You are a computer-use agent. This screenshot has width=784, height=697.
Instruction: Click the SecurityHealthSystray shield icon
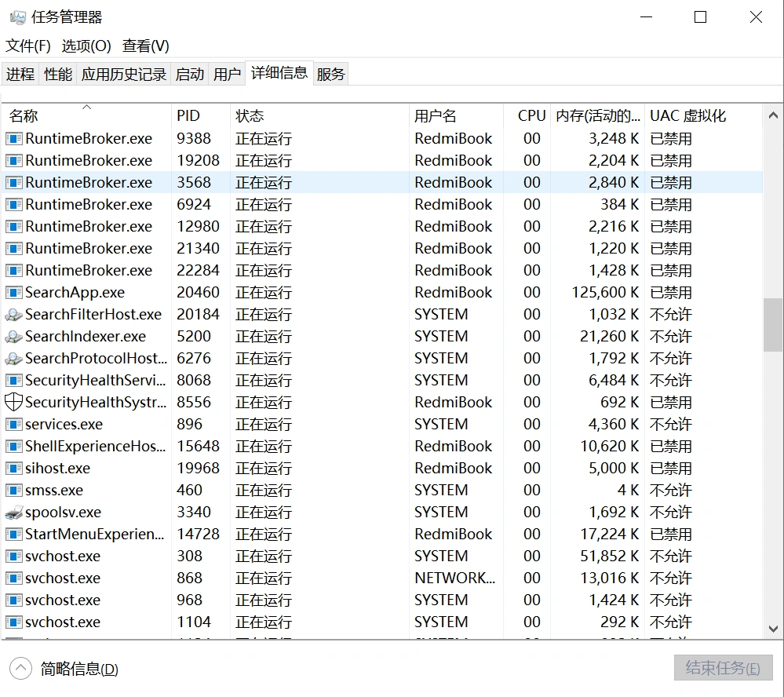tap(13, 402)
